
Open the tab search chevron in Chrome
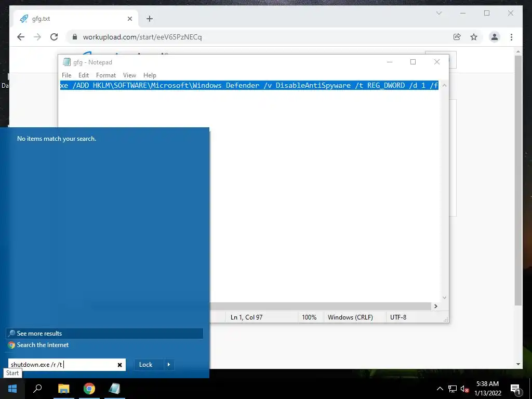click(438, 13)
